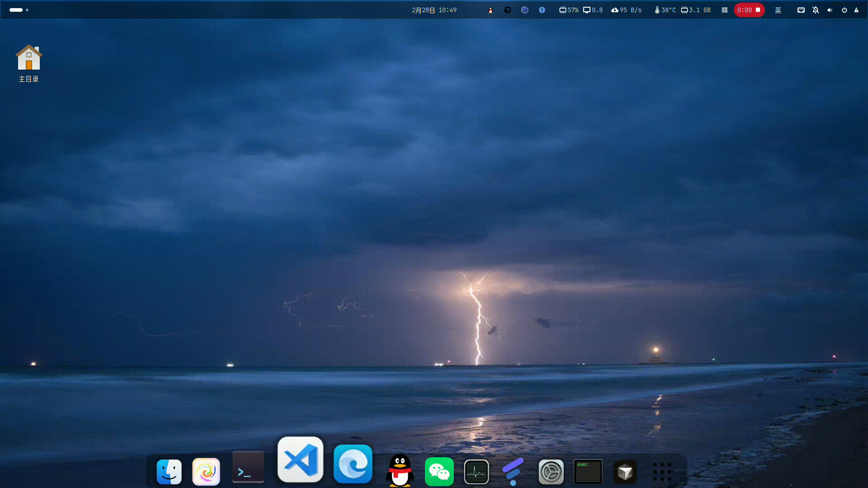The height and width of the screenshot is (488, 868).
Task: Launch Microsoft Edge browser
Action: pos(353,464)
